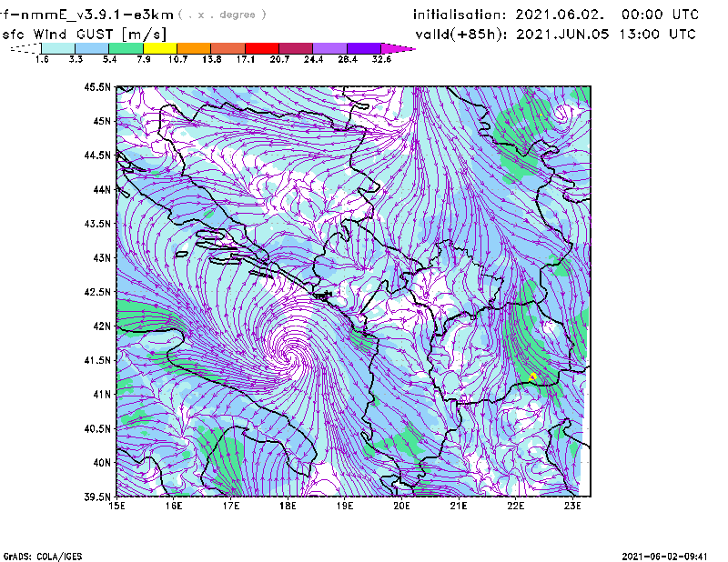Click the legend value "13.8"
The width and height of the screenshot is (728, 562).
point(212,59)
